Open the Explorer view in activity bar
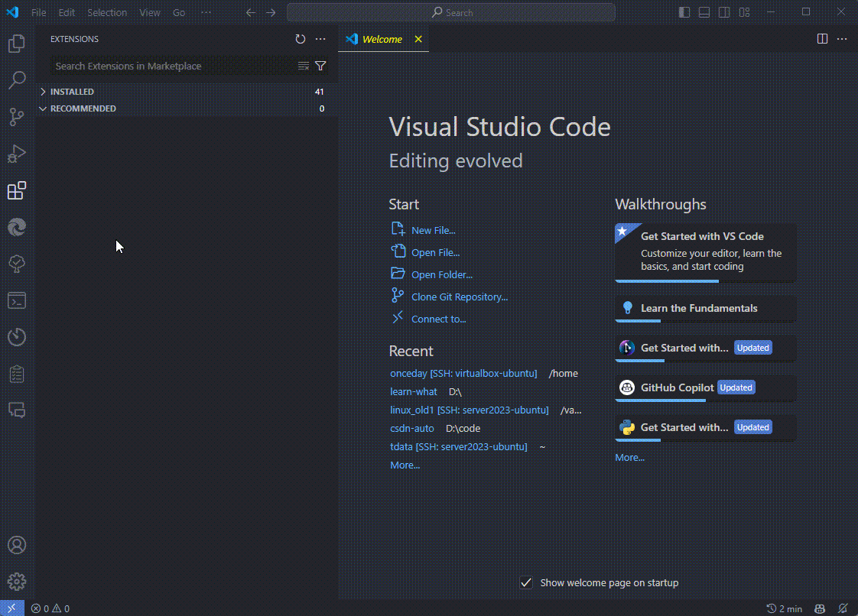The width and height of the screenshot is (858, 616). [x=16, y=44]
